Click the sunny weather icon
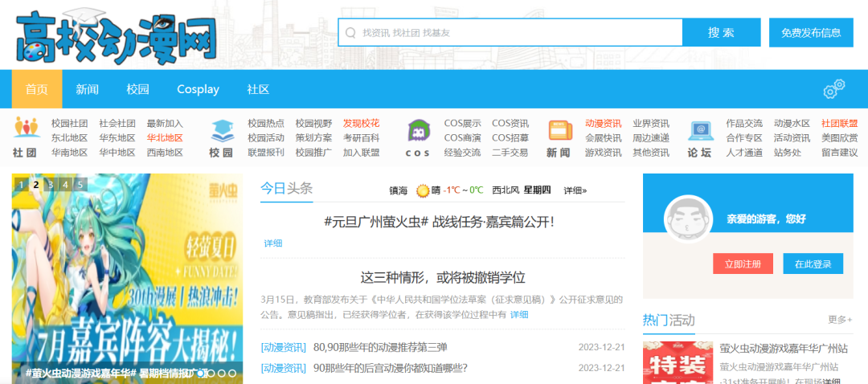868x384 pixels. [x=423, y=191]
